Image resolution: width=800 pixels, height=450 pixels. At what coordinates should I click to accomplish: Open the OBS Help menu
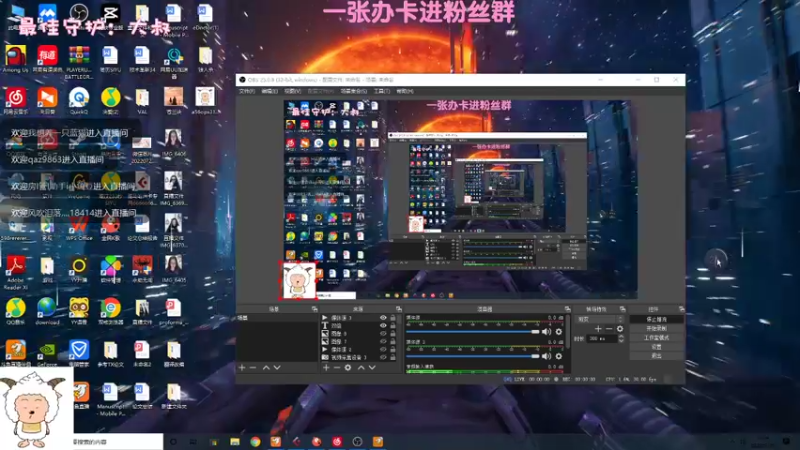coord(405,91)
